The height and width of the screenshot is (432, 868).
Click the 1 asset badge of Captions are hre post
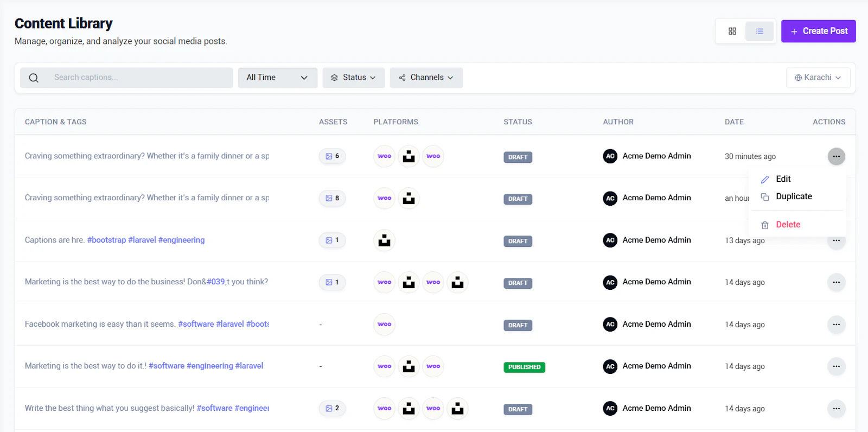332,240
